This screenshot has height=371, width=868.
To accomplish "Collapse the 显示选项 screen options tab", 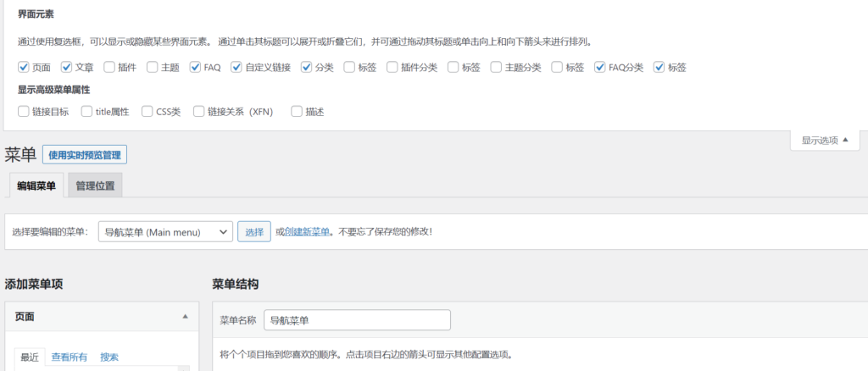I will pyautogui.click(x=825, y=140).
